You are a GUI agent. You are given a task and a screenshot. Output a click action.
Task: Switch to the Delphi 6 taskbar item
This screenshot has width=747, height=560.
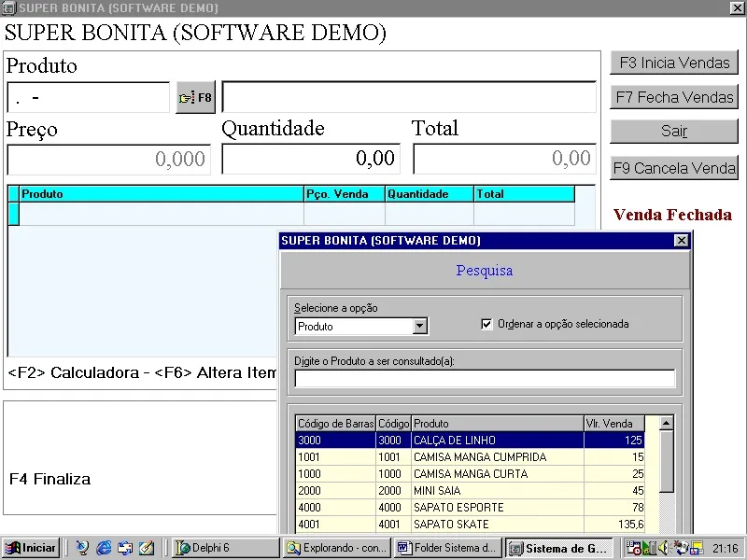click(x=225, y=548)
